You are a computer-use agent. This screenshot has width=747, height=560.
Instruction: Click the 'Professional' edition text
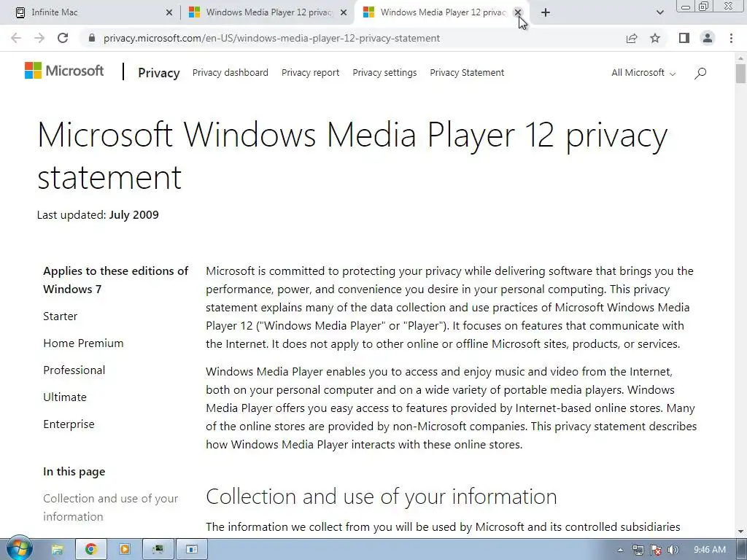pos(74,370)
